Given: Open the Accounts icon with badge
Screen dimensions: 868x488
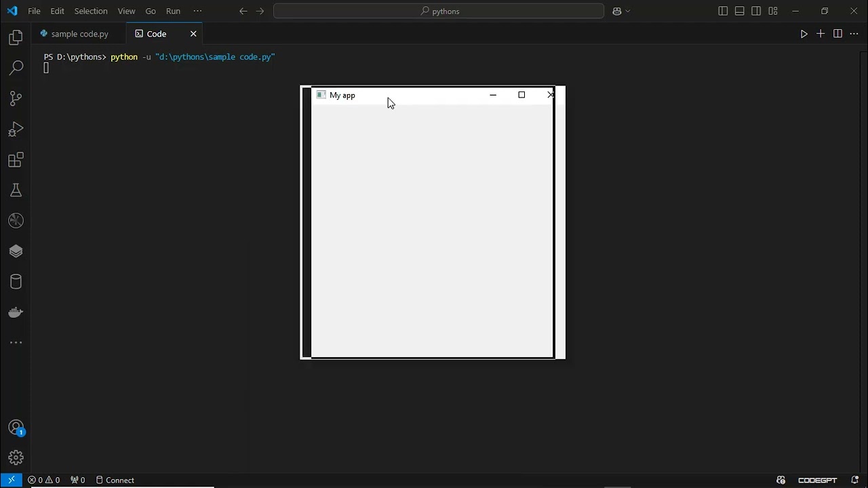Looking at the screenshot, I should coord(16,428).
